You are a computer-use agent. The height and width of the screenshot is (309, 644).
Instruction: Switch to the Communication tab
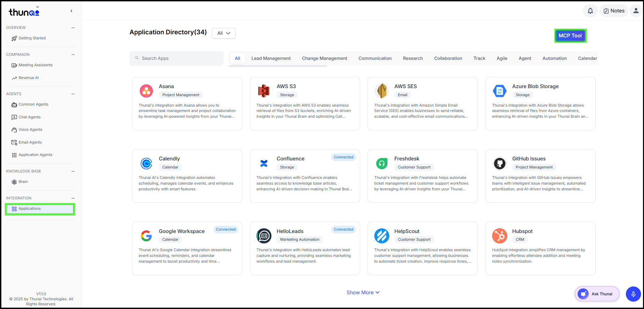pos(375,59)
